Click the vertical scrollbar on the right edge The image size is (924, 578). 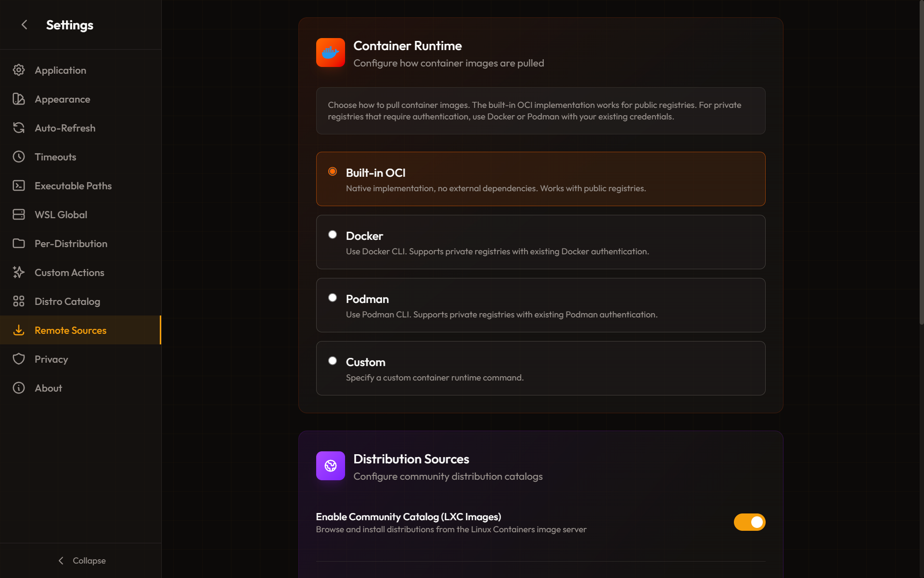[921, 164]
